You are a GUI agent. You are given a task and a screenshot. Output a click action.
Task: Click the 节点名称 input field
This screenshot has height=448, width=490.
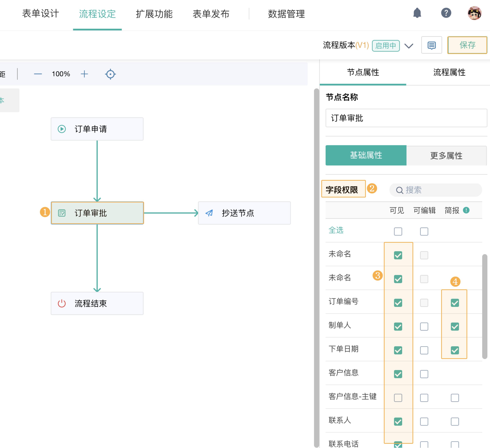tap(406, 118)
